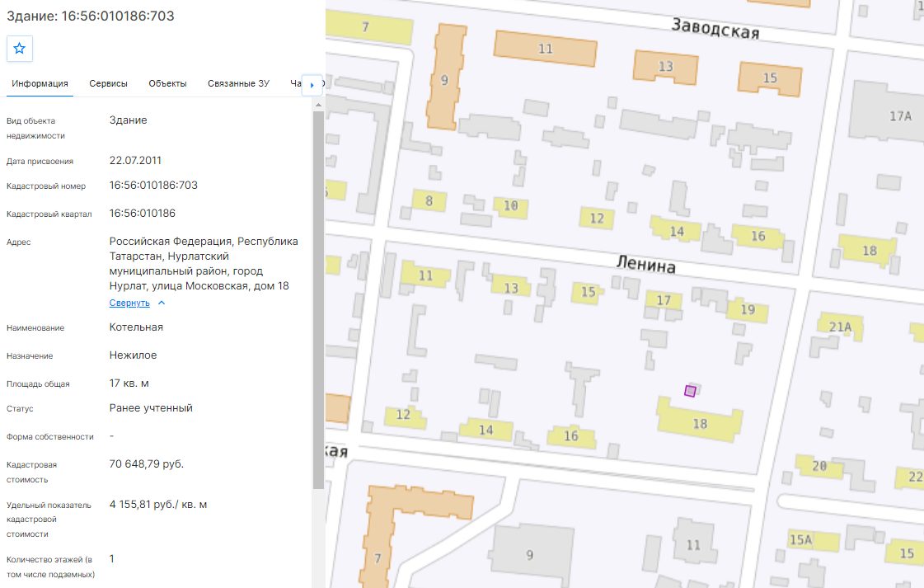The height and width of the screenshot is (588, 924).
Task: Select orange building 9 on the map
Action: pos(446,77)
